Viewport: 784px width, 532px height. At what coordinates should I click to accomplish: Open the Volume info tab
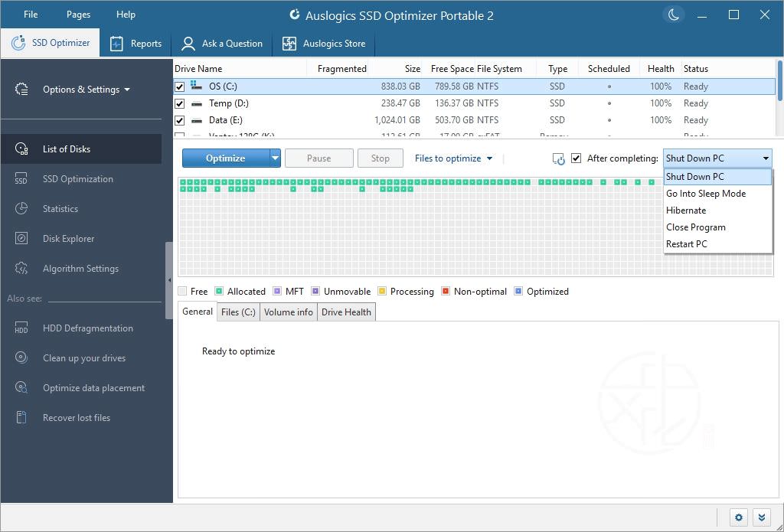tap(288, 312)
